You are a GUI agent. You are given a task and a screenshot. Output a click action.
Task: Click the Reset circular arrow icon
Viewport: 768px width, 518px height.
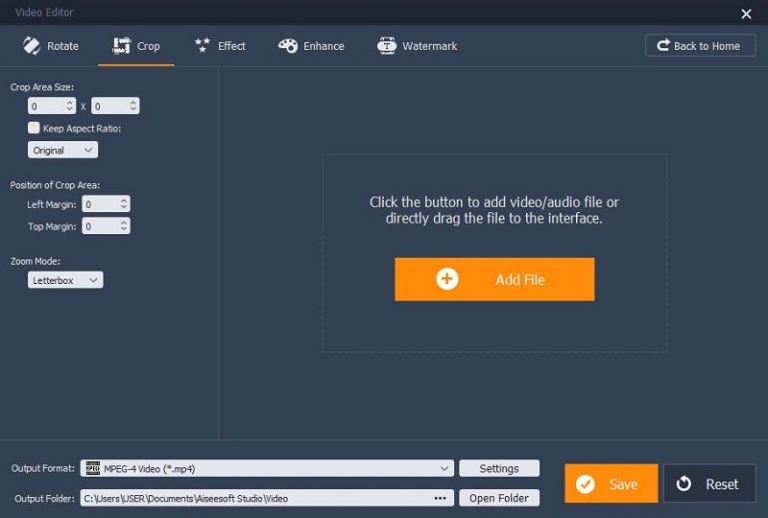[684, 484]
